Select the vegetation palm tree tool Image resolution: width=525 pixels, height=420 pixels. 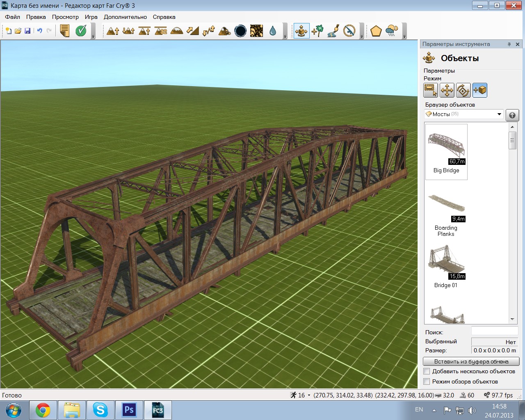coord(317,31)
